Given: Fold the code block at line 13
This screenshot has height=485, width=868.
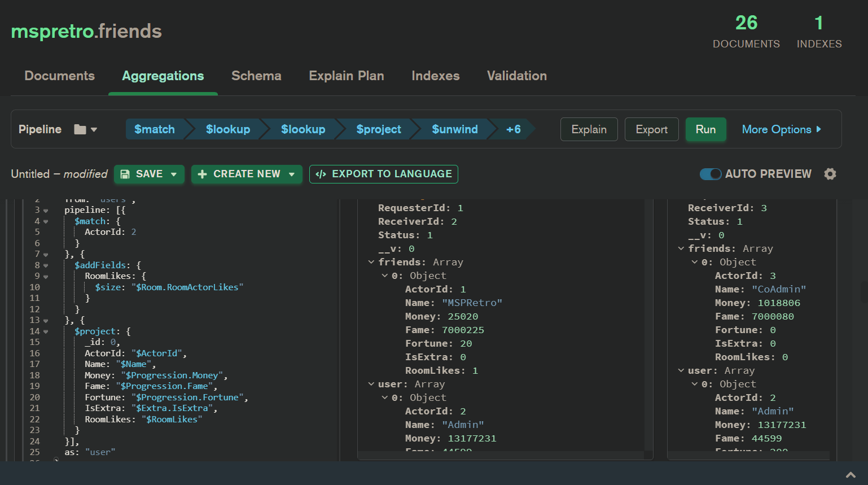Looking at the screenshot, I should click(x=46, y=321).
